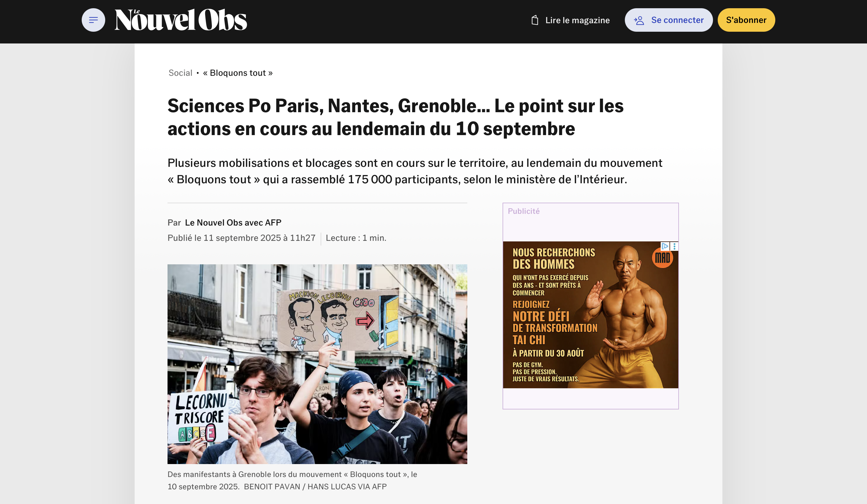Click the Publicité label above the ad

click(x=524, y=211)
